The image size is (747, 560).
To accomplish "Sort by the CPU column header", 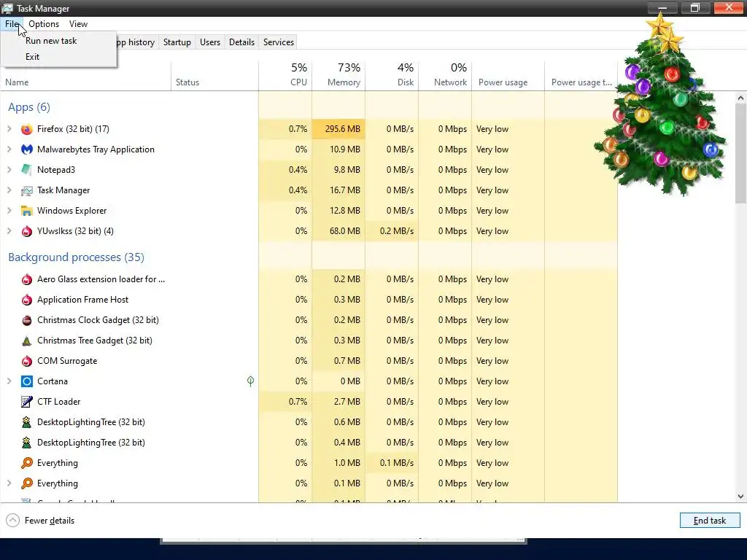I will pyautogui.click(x=285, y=76).
